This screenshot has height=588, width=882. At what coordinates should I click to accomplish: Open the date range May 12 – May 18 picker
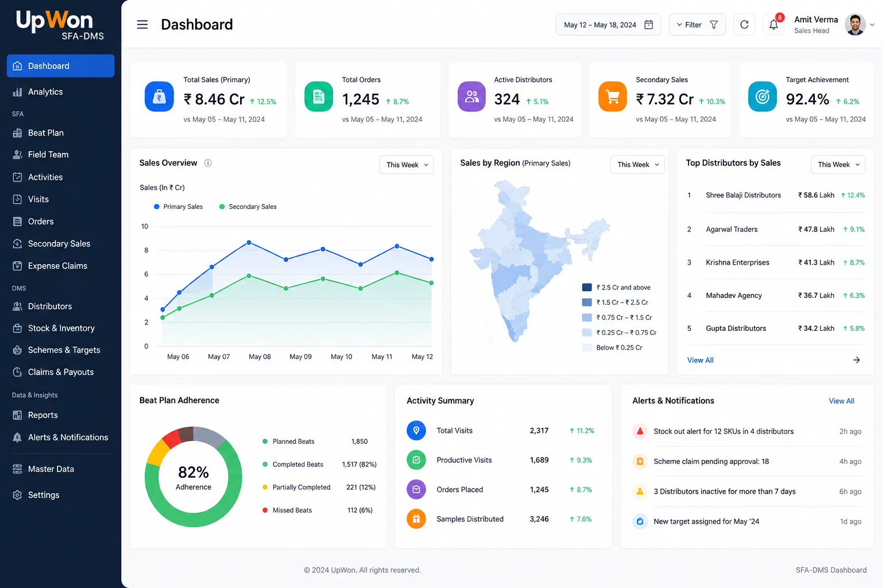coord(608,25)
